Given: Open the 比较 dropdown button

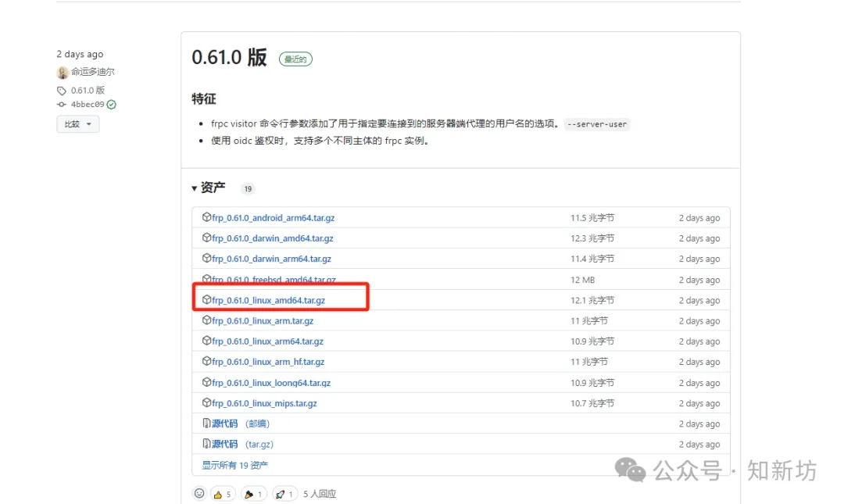Looking at the screenshot, I should click(x=78, y=123).
